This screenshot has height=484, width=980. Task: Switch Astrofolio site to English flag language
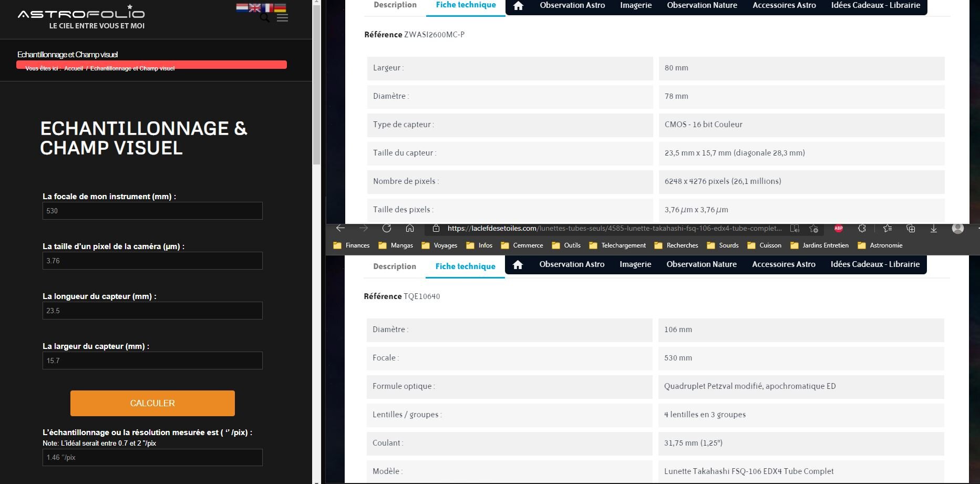[255, 7]
